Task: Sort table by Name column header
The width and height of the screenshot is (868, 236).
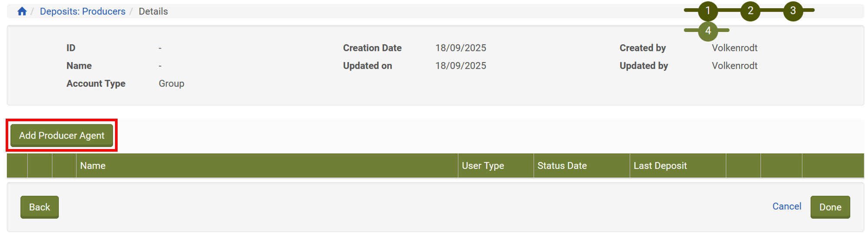Action: click(93, 166)
